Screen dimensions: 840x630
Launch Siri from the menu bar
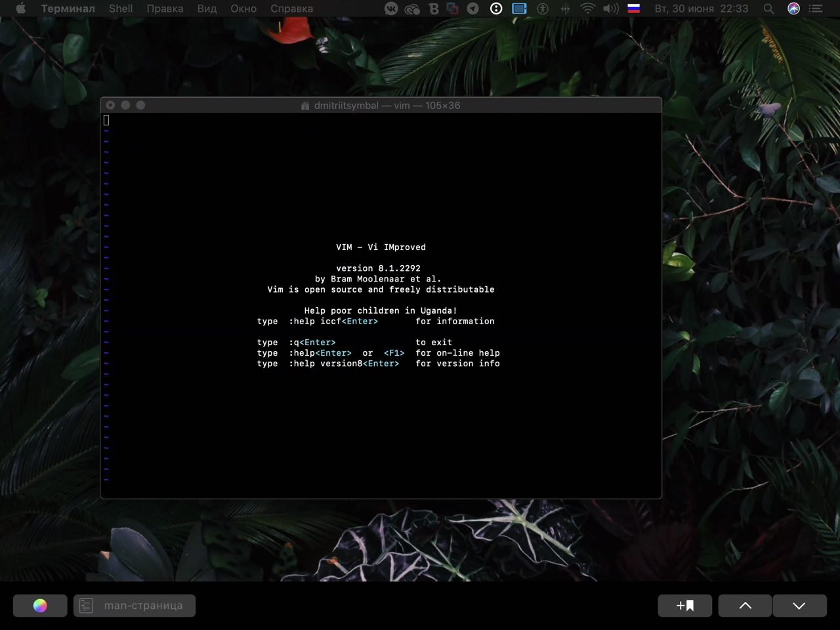point(793,9)
